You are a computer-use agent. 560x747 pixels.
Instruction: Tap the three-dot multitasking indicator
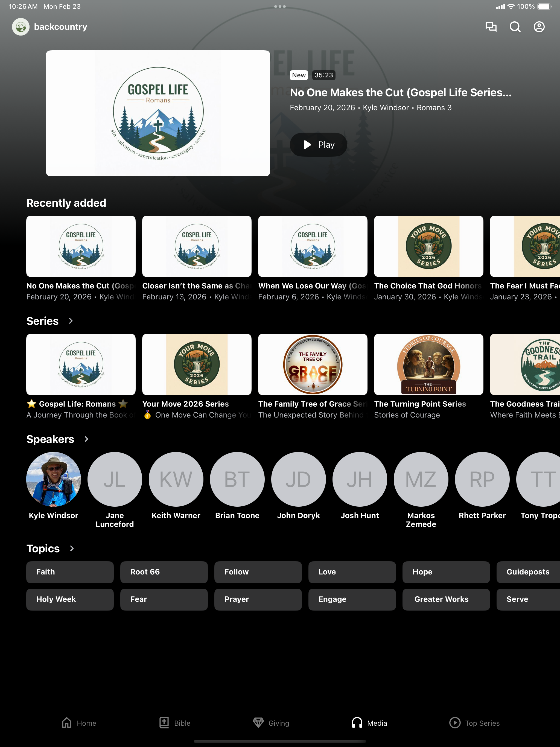(x=280, y=6)
